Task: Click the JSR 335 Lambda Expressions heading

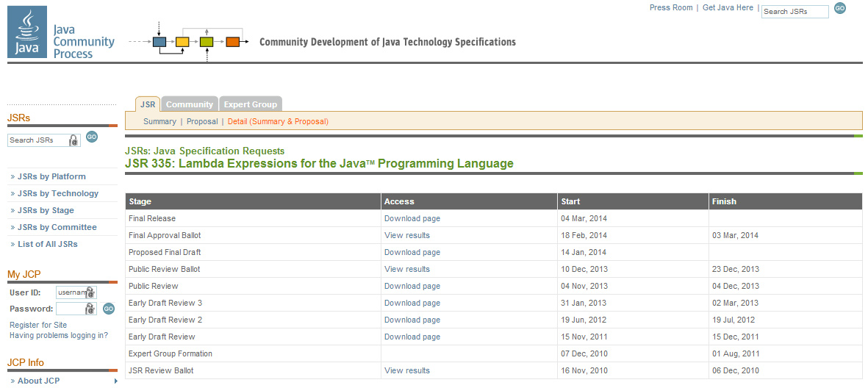Action: tap(320, 164)
